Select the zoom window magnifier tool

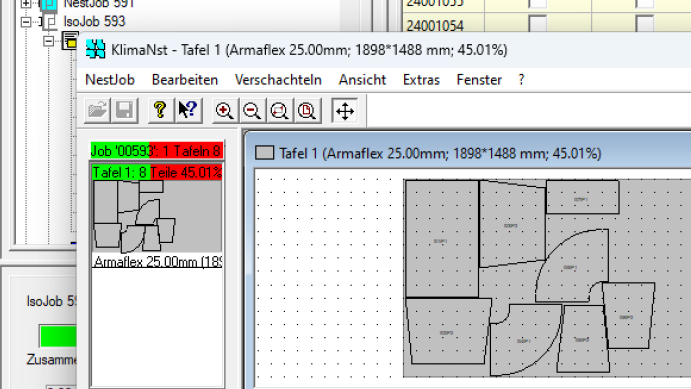[279, 111]
